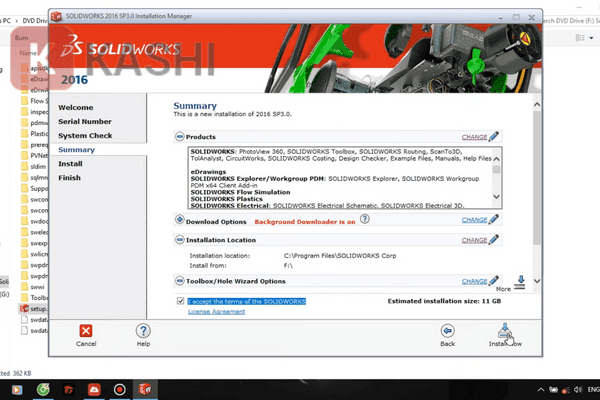This screenshot has width=600, height=400.
Task: Select the swwi folder in Explorer
Action: pyautogui.click(x=33, y=287)
